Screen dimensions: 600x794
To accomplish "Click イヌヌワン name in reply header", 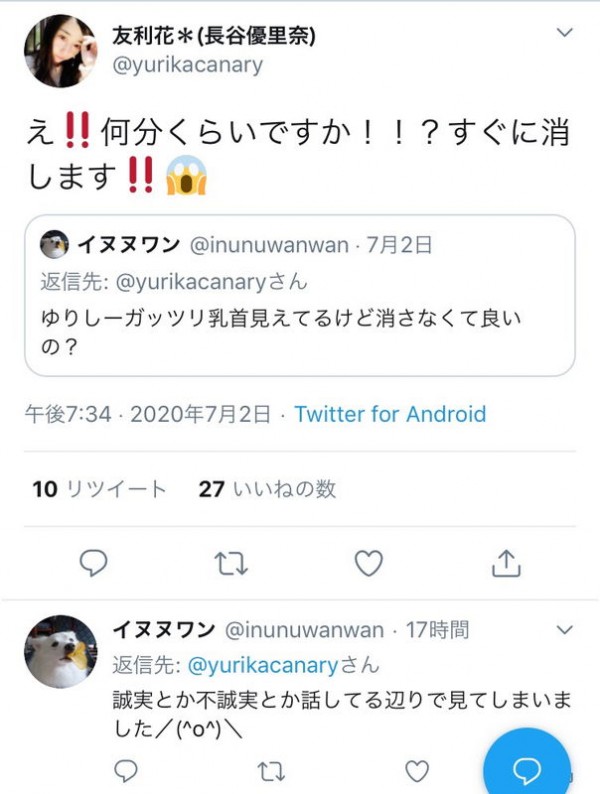I will pyautogui.click(x=164, y=629).
